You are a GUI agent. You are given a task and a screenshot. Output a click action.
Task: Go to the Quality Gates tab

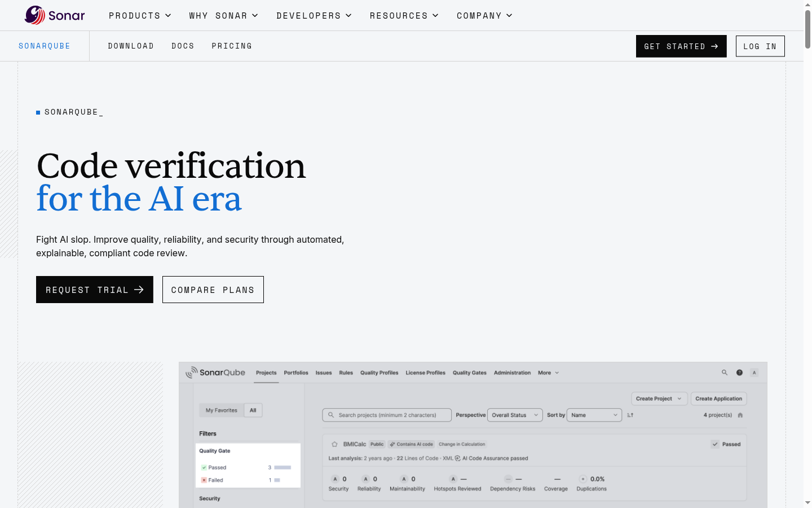pyautogui.click(x=470, y=373)
